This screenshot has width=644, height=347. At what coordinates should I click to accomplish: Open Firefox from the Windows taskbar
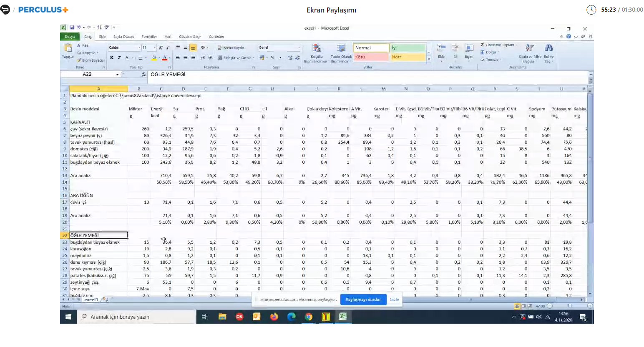point(274,317)
